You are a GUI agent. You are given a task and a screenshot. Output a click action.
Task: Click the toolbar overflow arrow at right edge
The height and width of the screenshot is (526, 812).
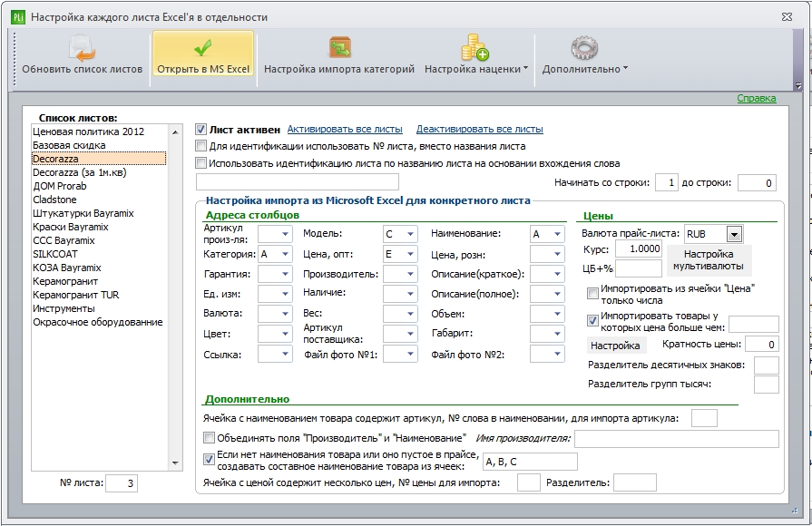798,85
